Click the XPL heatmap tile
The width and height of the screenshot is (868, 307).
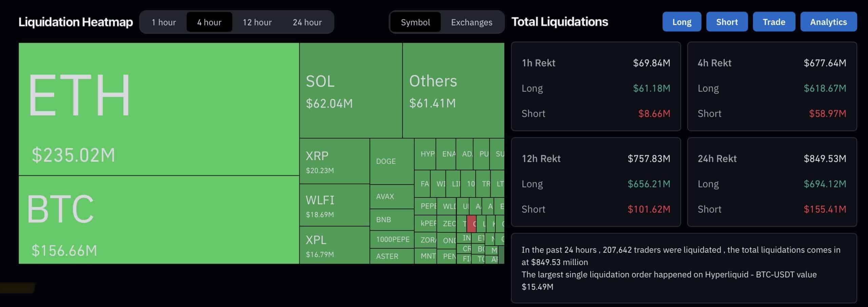pyautogui.click(x=334, y=245)
